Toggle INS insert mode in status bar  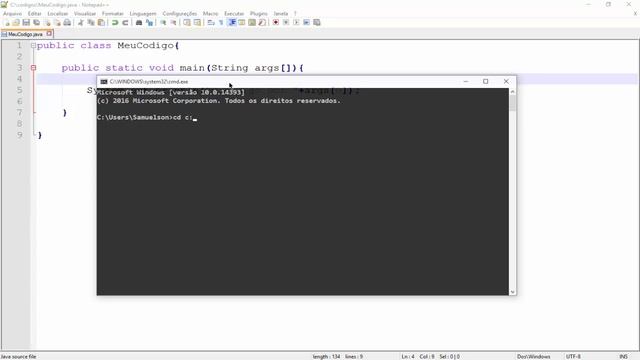click(623, 356)
